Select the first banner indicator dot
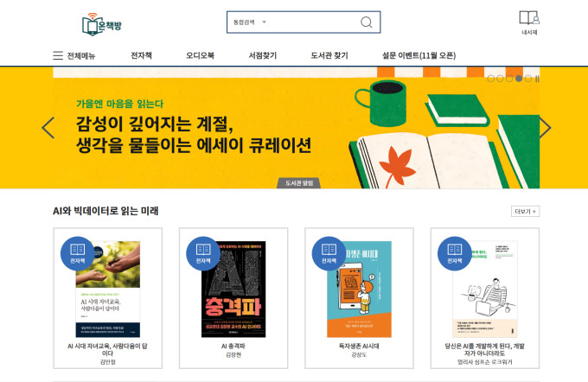The width and height of the screenshot is (588, 382). (x=490, y=79)
